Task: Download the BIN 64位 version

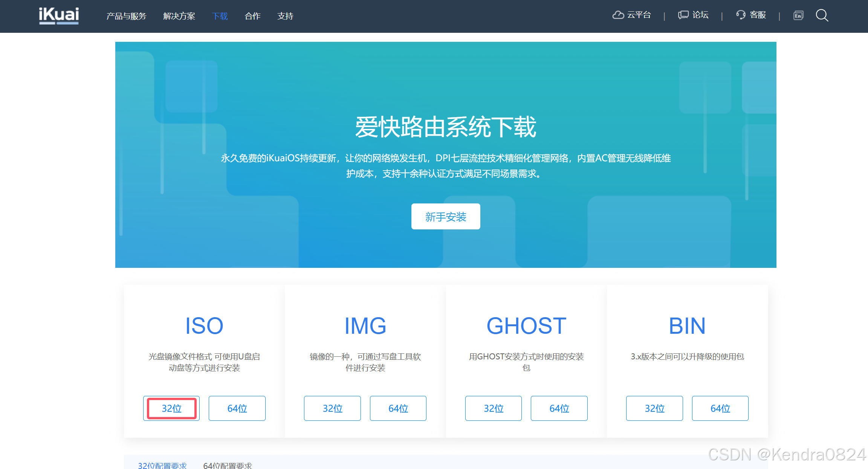Action: pyautogui.click(x=720, y=408)
